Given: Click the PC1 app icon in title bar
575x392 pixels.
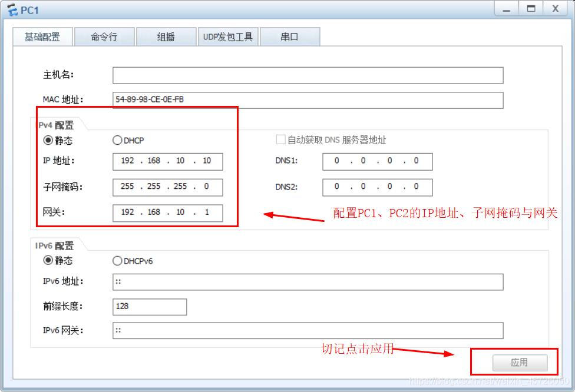Looking at the screenshot, I should click(x=12, y=10).
